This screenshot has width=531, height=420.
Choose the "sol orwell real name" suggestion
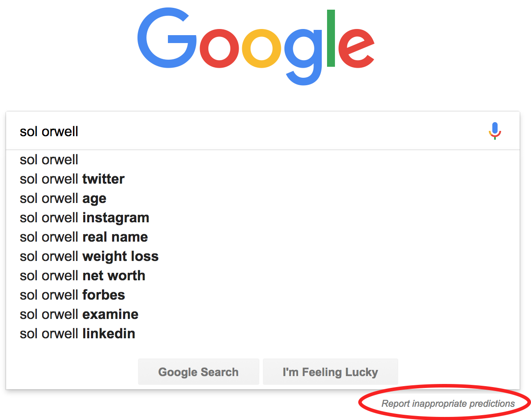[x=263, y=237]
